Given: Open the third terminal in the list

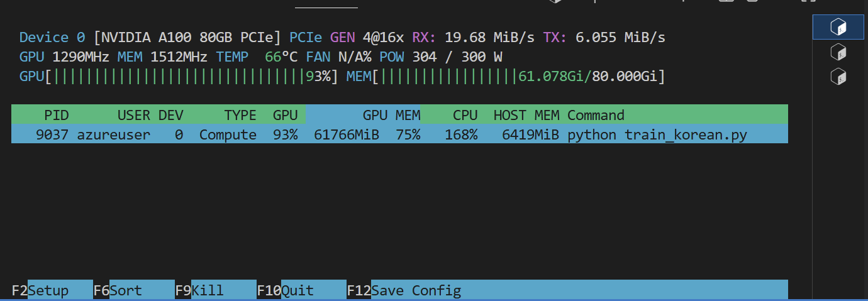Looking at the screenshot, I should click(838, 77).
